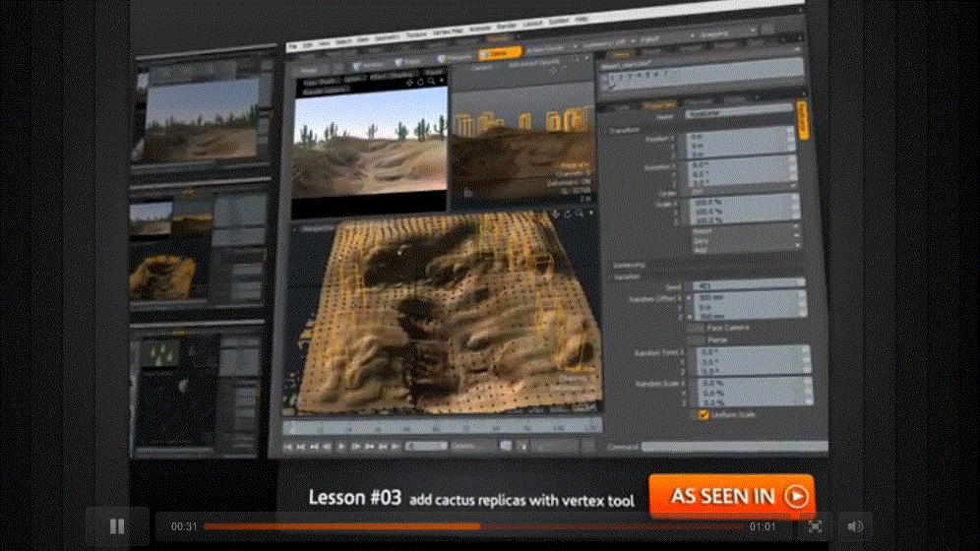The width and height of the screenshot is (980, 551).
Task: Click the rotate icon in render preview
Action: point(420,82)
